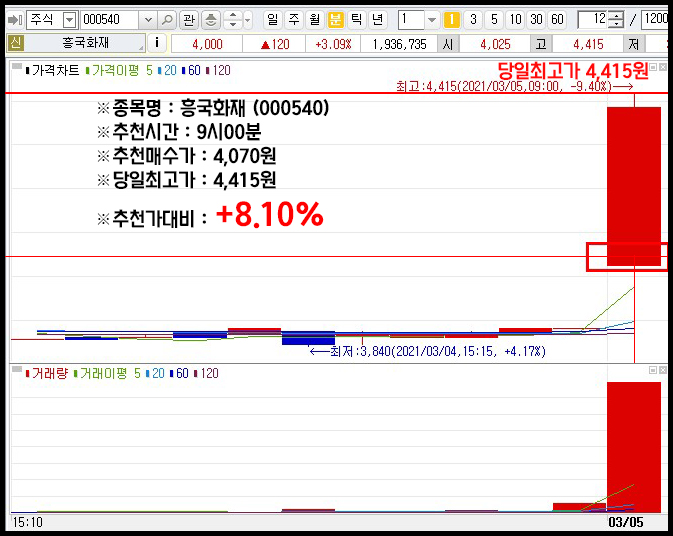Expand the stock code history dropdown
The image size is (673, 536).
(x=148, y=20)
